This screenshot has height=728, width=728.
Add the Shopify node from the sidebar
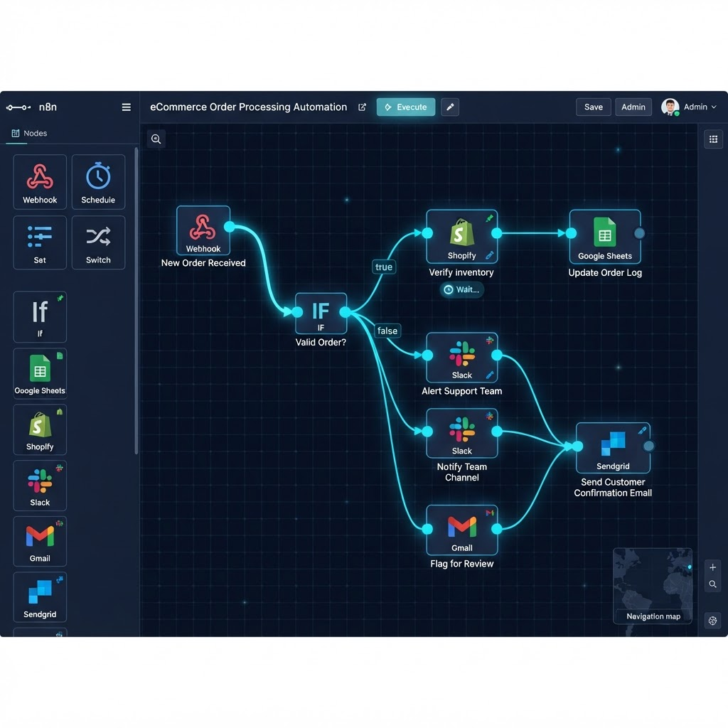point(40,429)
